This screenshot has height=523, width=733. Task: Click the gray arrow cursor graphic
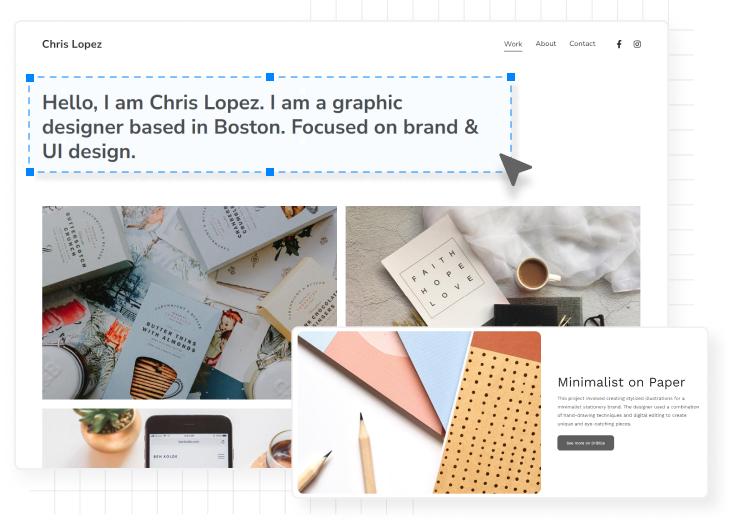pos(515,169)
